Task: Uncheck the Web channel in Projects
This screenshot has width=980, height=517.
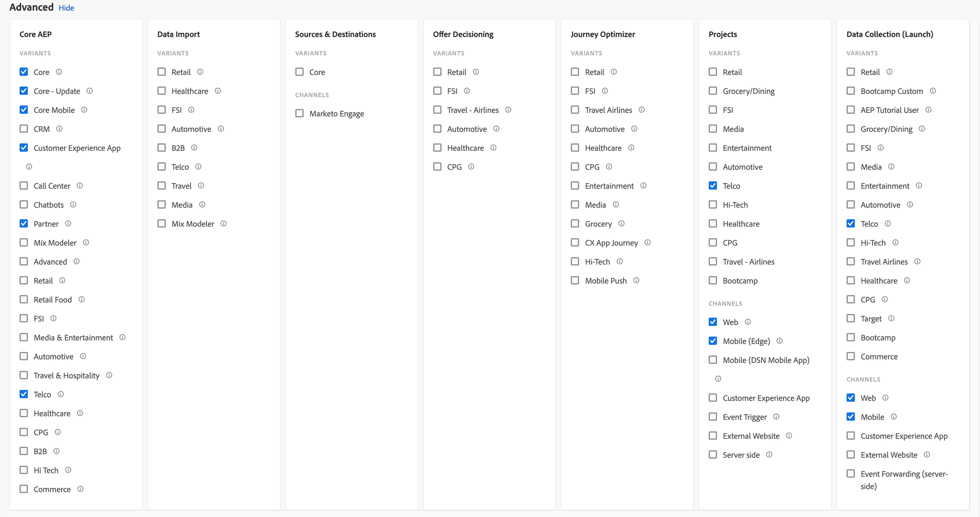Action: (x=713, y=322)
